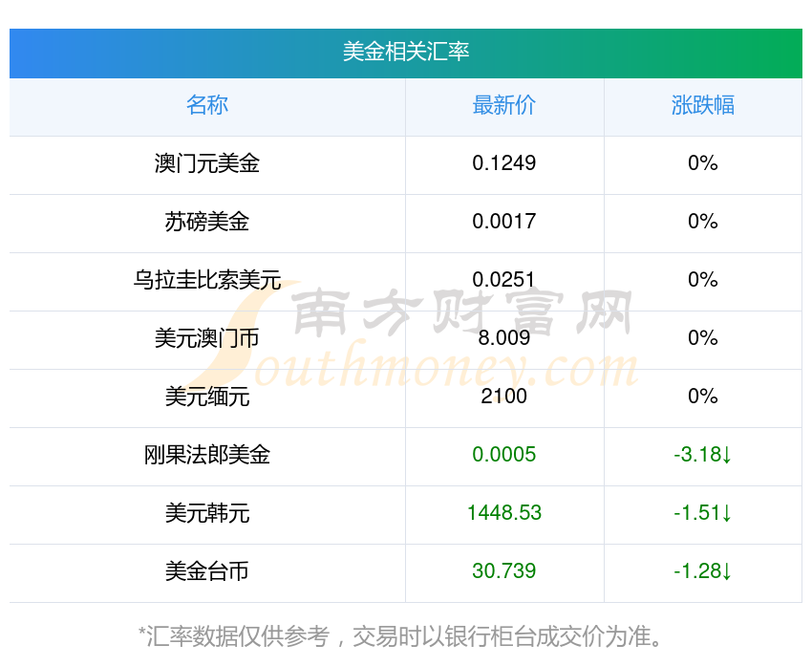Select the 刚果法郎美金 row name
The width and height of the screenshot is (812, 666).
pyautogui.click(x=207, y=455)
